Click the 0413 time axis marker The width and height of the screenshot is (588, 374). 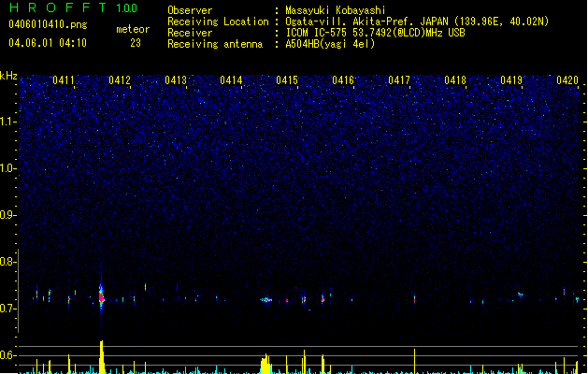coord(176,80)
